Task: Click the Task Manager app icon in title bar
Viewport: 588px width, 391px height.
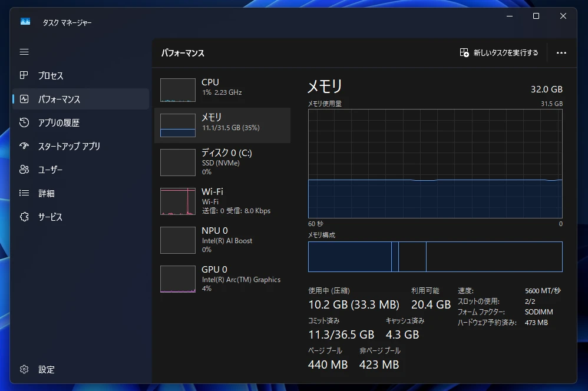Action: pos(25,22)
